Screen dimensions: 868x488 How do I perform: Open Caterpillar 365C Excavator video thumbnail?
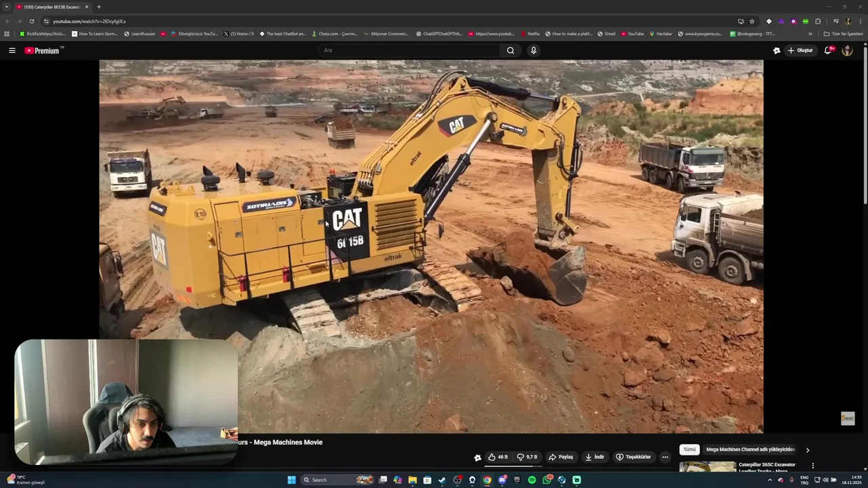coord(707,467)
